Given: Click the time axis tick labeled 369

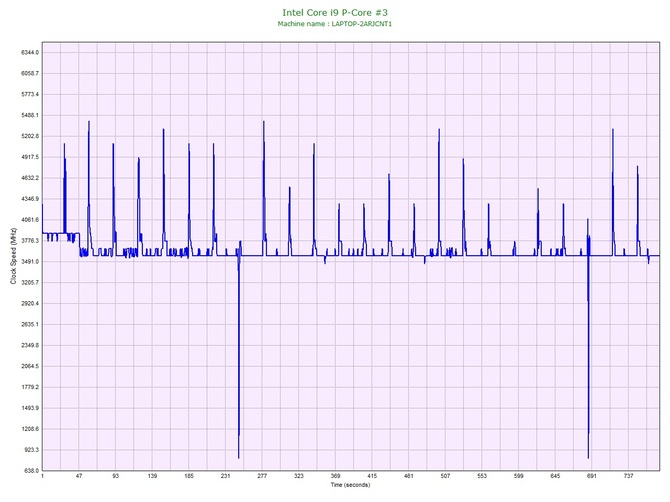Looking at the screenshot, I should 335,476.
